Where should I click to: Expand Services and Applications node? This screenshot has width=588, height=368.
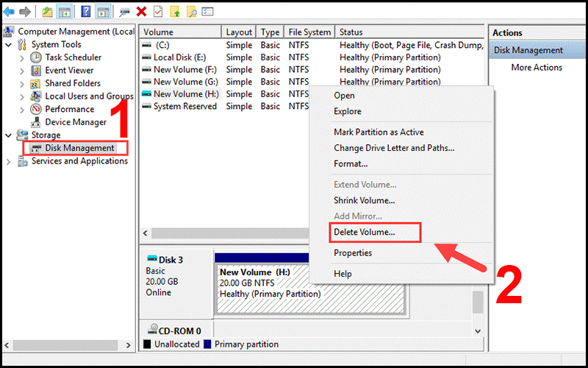pyautogui.click(x=8, y=162)
